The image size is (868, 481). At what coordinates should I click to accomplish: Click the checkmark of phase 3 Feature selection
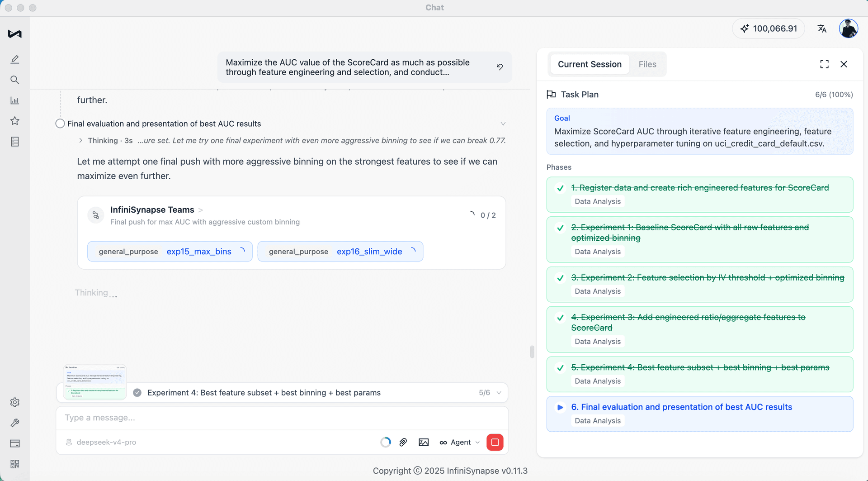[x=560, y=278]
